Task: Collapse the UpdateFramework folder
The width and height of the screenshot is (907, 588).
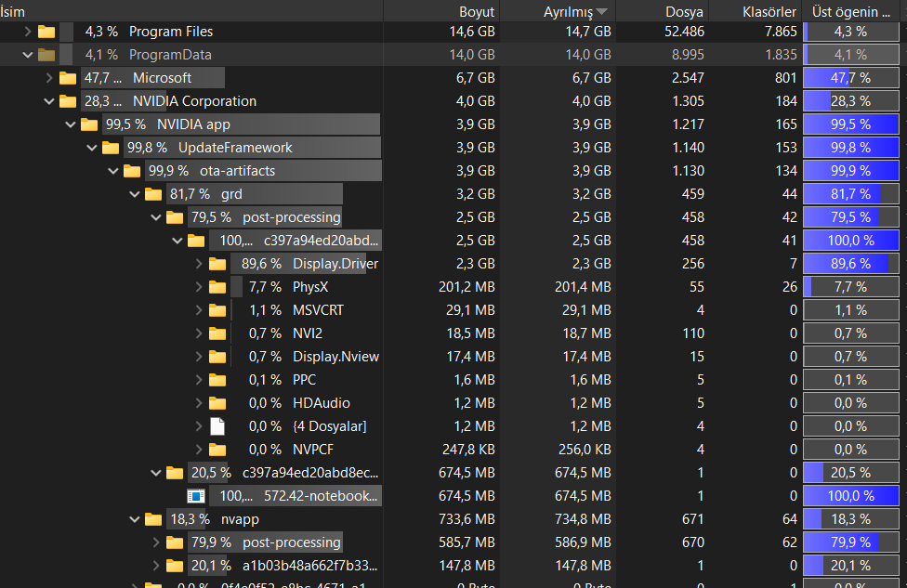Action: click(92, 148)
